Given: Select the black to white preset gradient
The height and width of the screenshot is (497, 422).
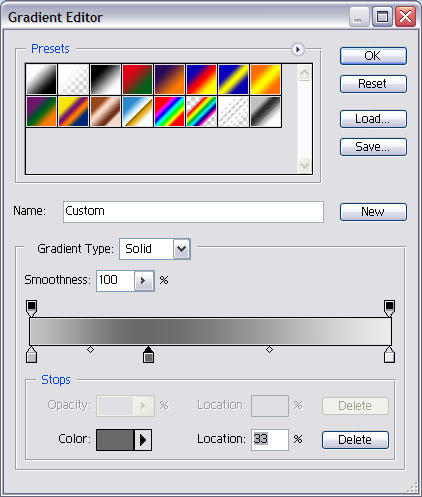Looking at the screenshot, I should (105, 80).
